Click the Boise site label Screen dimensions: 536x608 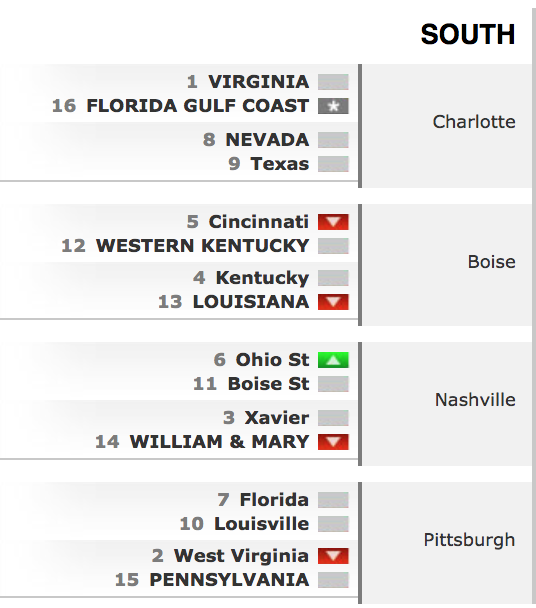click(x=491, y=262)
